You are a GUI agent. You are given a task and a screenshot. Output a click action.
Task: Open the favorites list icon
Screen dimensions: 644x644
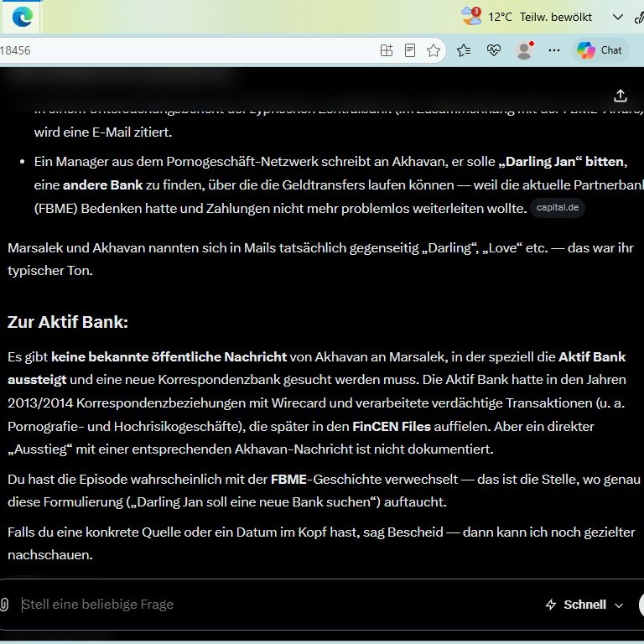pos(464,50)
